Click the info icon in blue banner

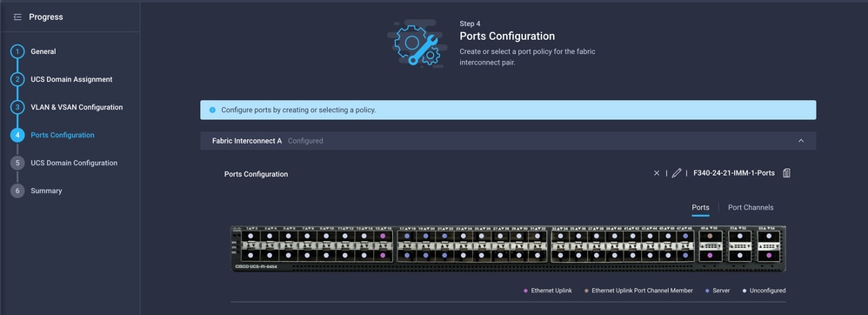click(x=212, y=110)
